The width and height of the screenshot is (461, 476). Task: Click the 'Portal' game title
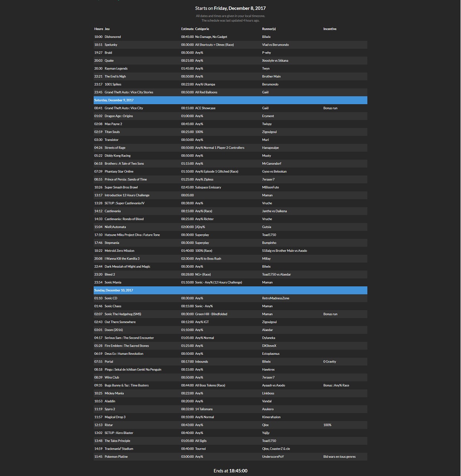click(x=109, y=362)
